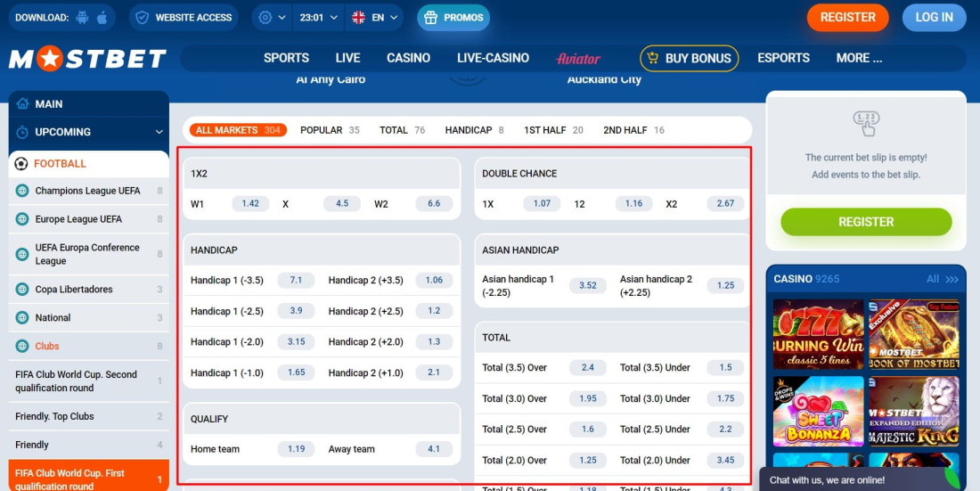
Task: Switch to the 1st Half tab
Action: tap(553, 130)
